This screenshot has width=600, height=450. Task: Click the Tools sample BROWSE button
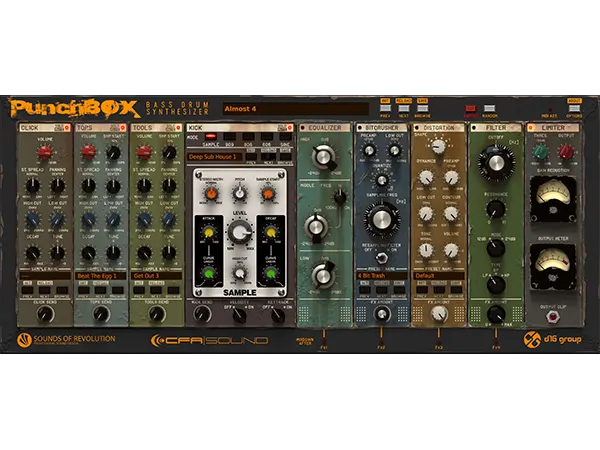(173, 290)
